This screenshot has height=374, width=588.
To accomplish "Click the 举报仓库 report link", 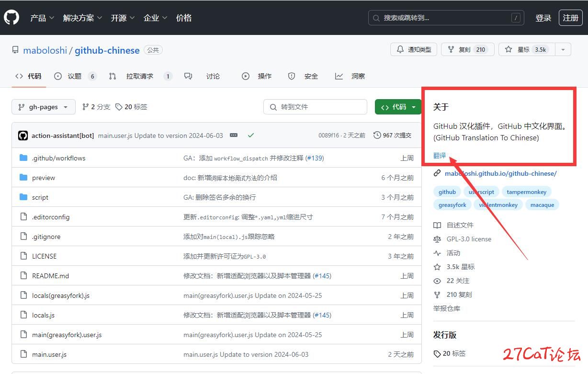I will (447, 308).
